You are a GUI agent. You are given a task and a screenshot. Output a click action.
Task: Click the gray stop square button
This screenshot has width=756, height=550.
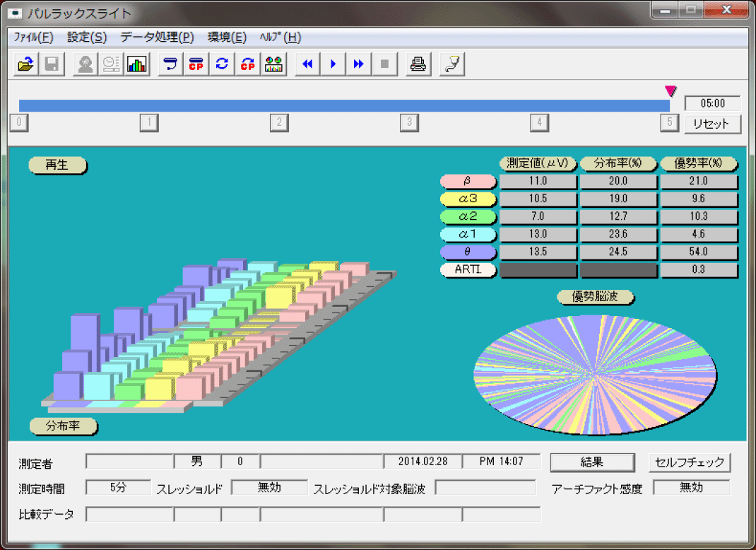click(385, 64)
